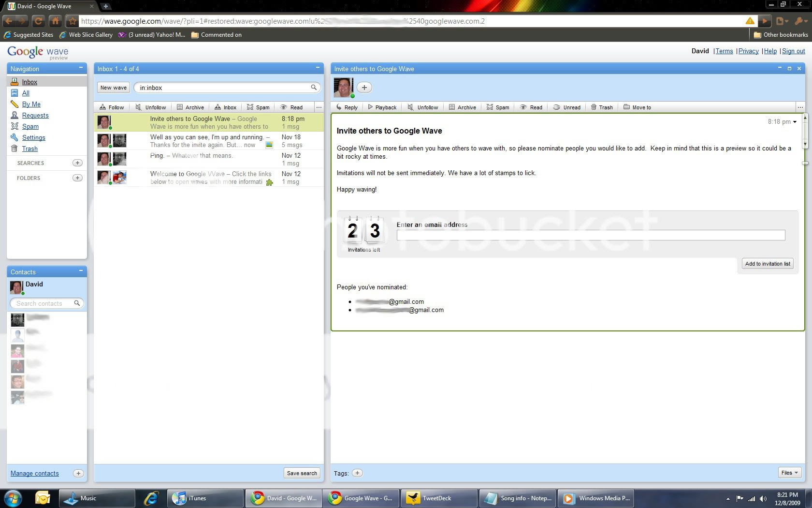Mark as Spam in the inbox toolbar
The height and width of the screenshot is (508, 812).
tap(258, 107)
